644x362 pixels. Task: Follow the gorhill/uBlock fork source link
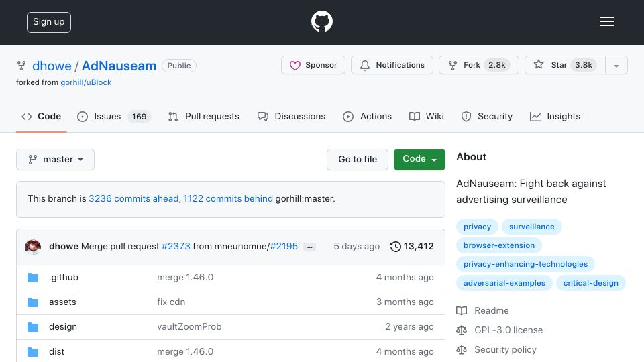point(86,82)
